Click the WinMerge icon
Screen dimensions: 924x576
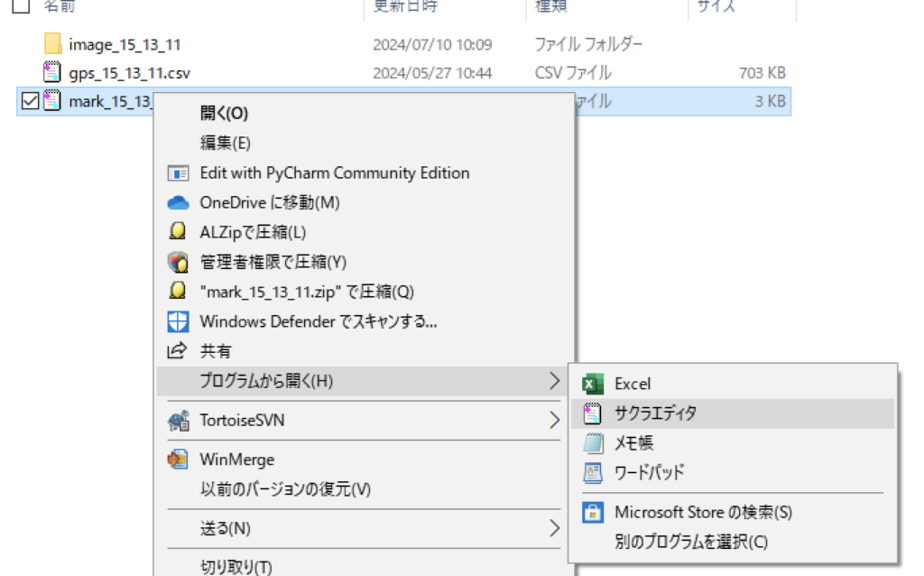click(178, 460)
